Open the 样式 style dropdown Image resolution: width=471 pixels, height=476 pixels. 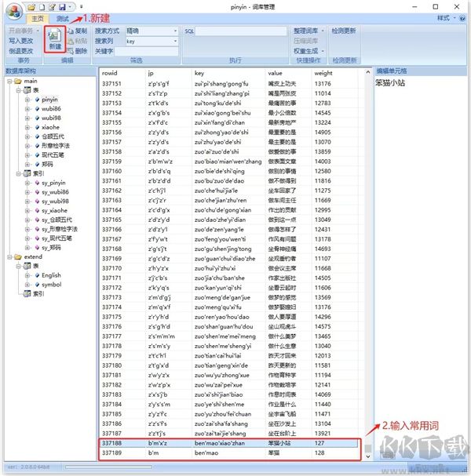click(446, 18)
